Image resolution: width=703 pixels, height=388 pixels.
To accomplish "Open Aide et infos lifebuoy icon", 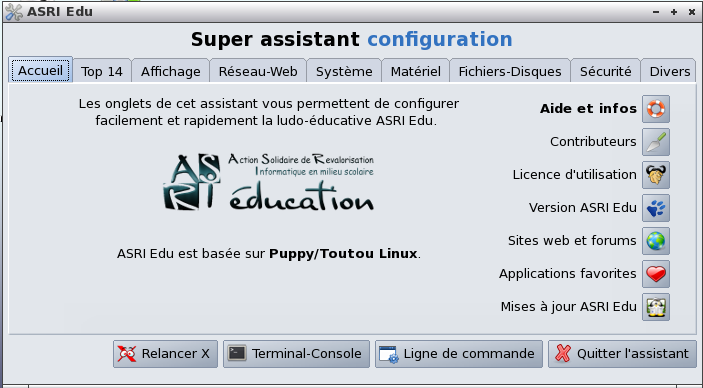I will (x=656, y=109).
